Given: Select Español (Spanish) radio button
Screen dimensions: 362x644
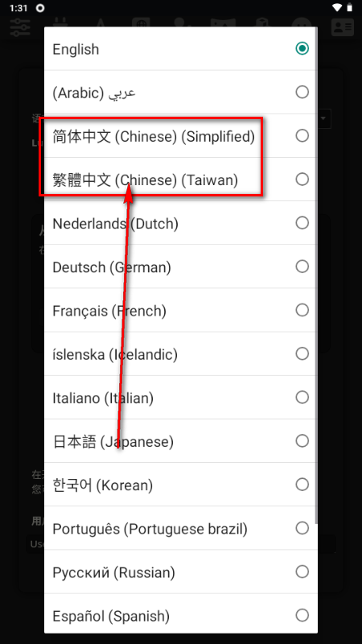Looking at the screenshot, I should coord(302,615).
